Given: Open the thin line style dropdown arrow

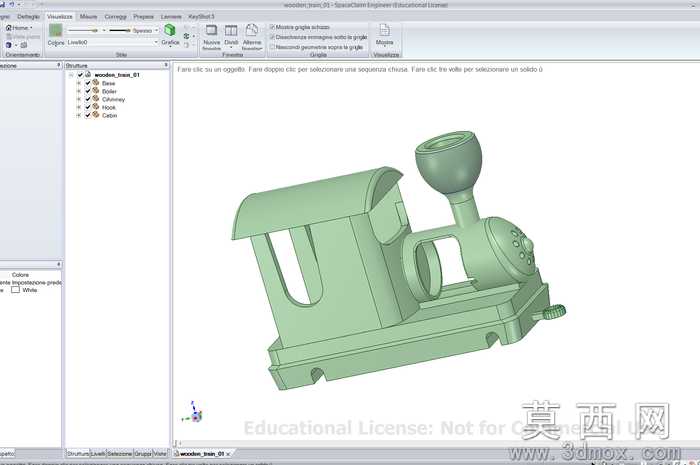Looking at the screenshot, I should (104, 31).
